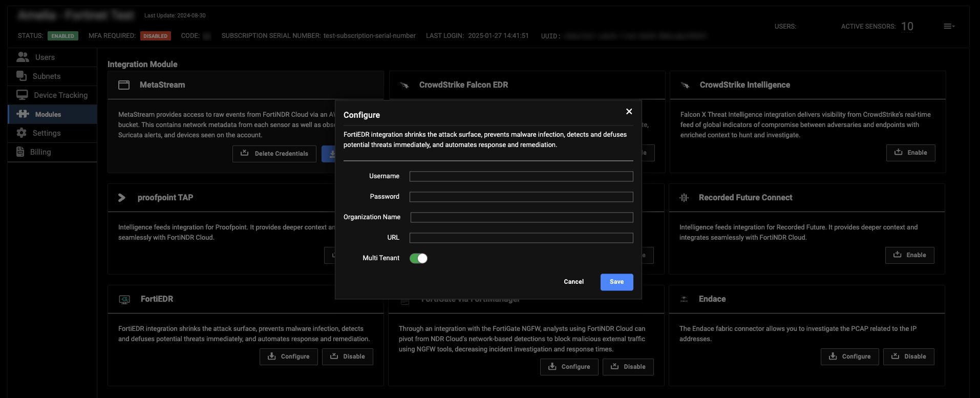Click the Subnets sidebar icon

point(22,76)
